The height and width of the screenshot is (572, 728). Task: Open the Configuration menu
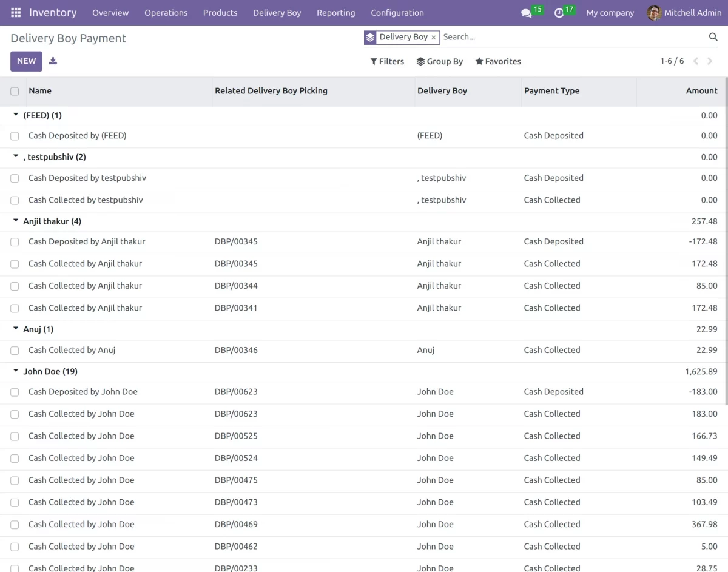click(x=397, y=13)
